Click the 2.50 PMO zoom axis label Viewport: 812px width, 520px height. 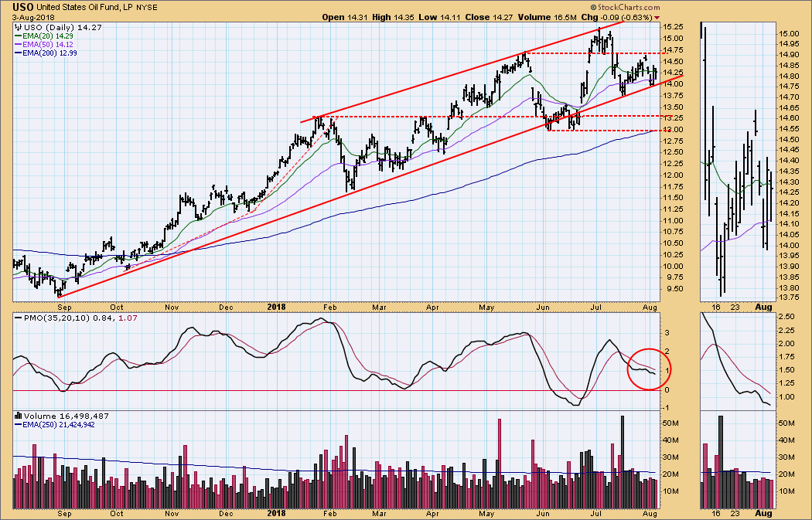(x=786, y=316)
